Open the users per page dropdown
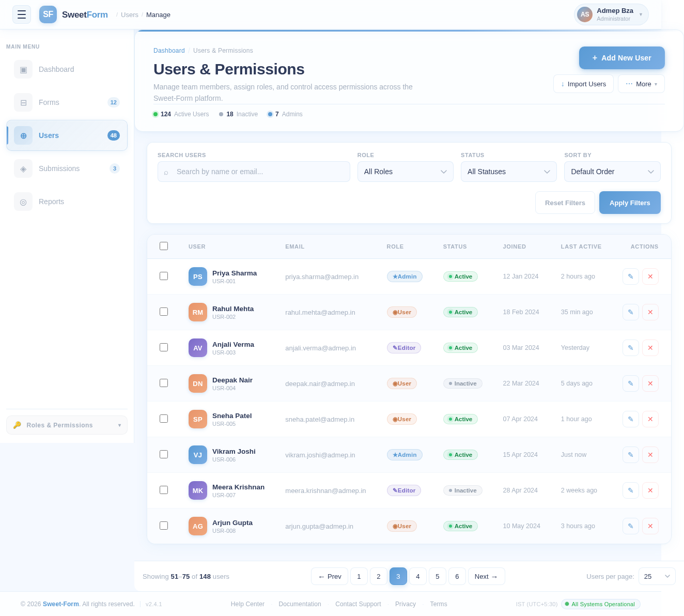This screenshot has height=616, width=684. (657, 576)
